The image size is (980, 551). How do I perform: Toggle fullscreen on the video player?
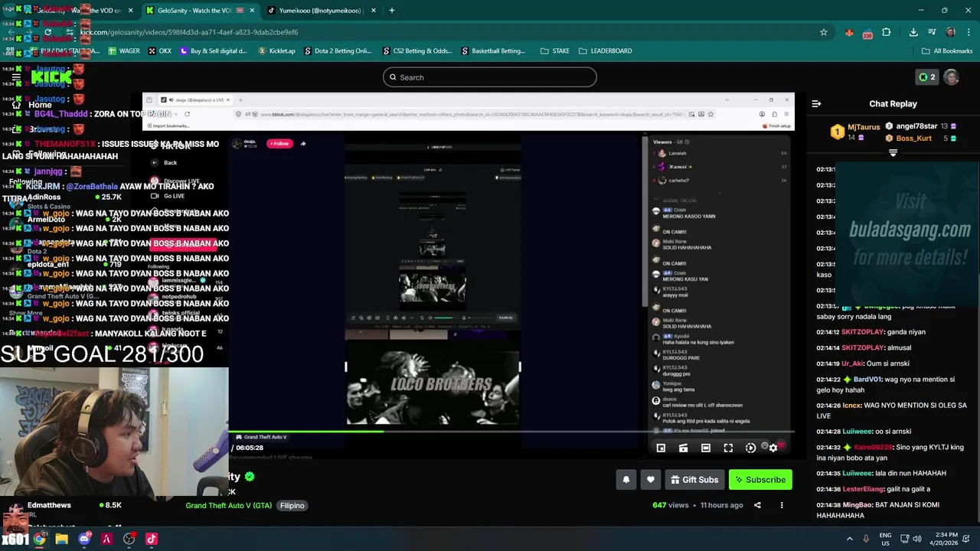[728, 448]
